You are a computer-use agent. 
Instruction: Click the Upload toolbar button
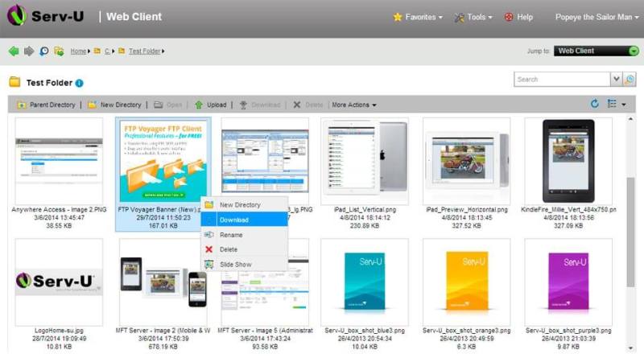[x=210, y=105]
